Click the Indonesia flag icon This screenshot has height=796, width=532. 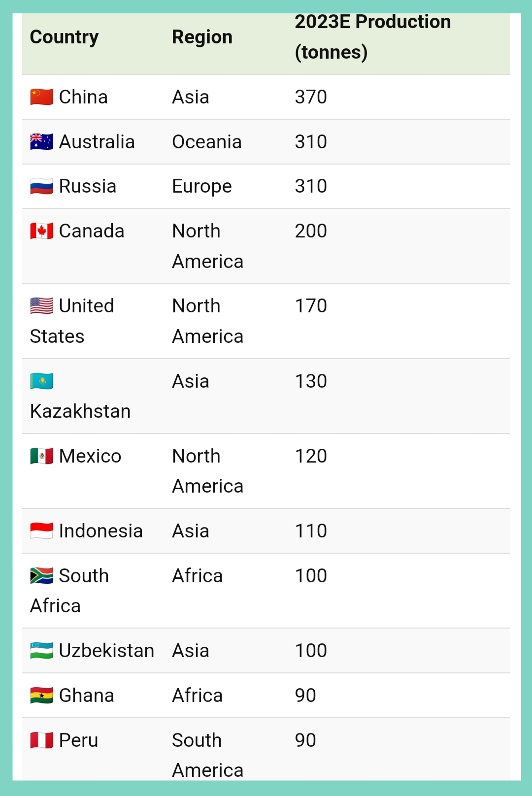click(x=41, y=531)
